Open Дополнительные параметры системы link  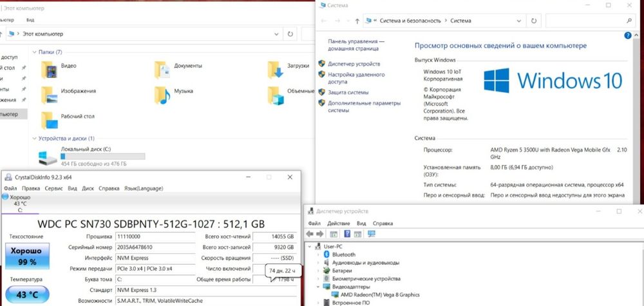click(364, 107)
